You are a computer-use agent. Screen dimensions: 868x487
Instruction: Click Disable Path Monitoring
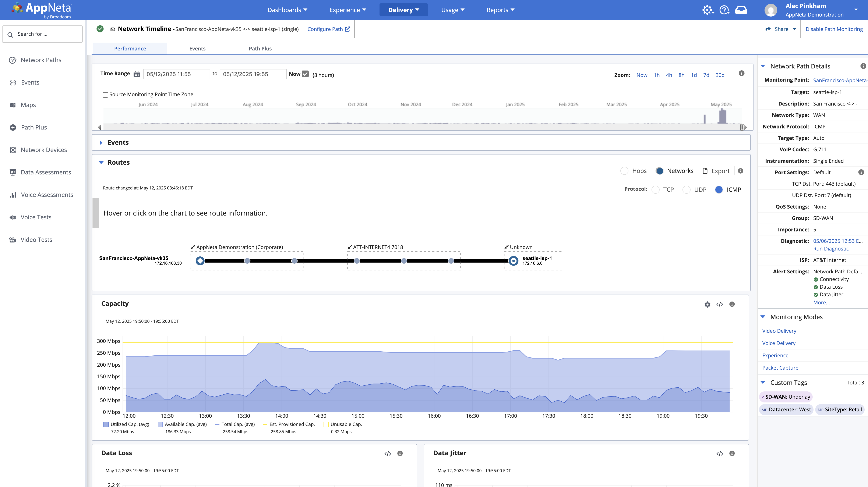pyautogui.click(x=834, y=29)
